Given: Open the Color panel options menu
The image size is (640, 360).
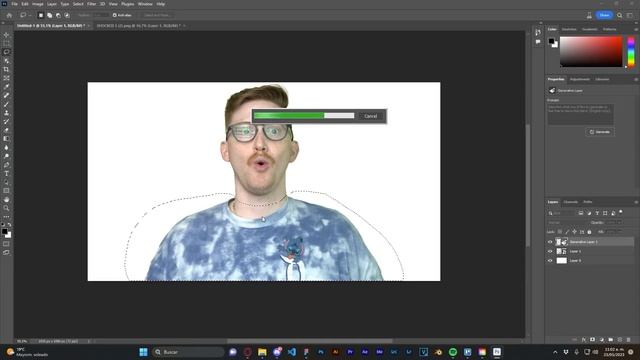Looking at the screenshot, I should [636, 29].
